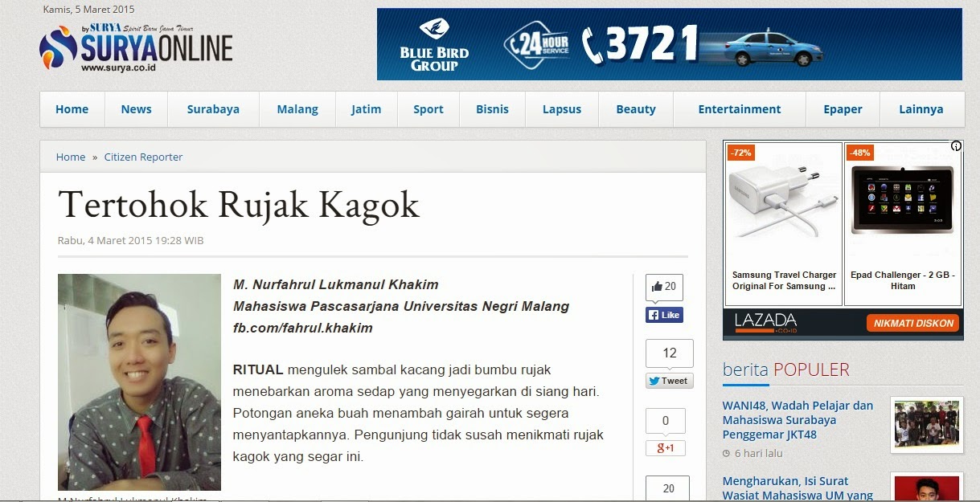The image size is (980, 502).
Task: Click the Facebook Like button
Action: point(664,315)
